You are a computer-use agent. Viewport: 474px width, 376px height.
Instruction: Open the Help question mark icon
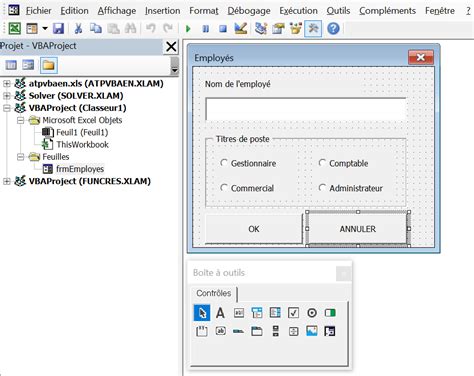333,29
